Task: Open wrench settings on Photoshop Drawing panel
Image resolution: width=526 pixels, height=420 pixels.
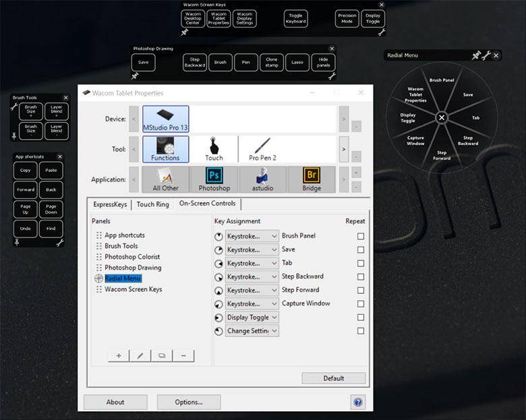Action: (332, 76)
